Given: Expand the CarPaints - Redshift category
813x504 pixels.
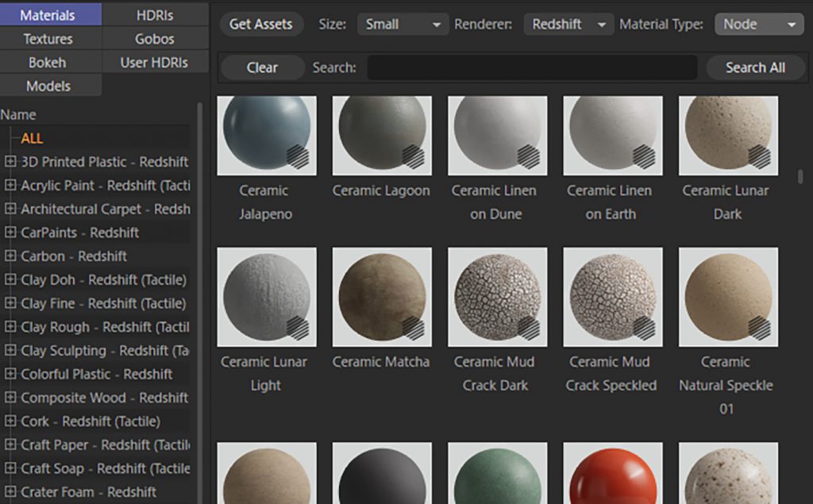Looking at the screenshot, I should pos(10,233).
